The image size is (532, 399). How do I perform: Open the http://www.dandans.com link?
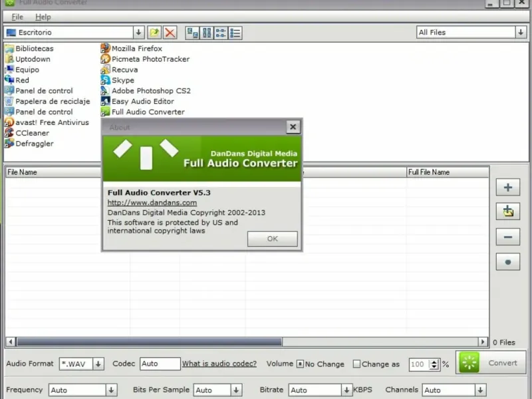(152, 203)
